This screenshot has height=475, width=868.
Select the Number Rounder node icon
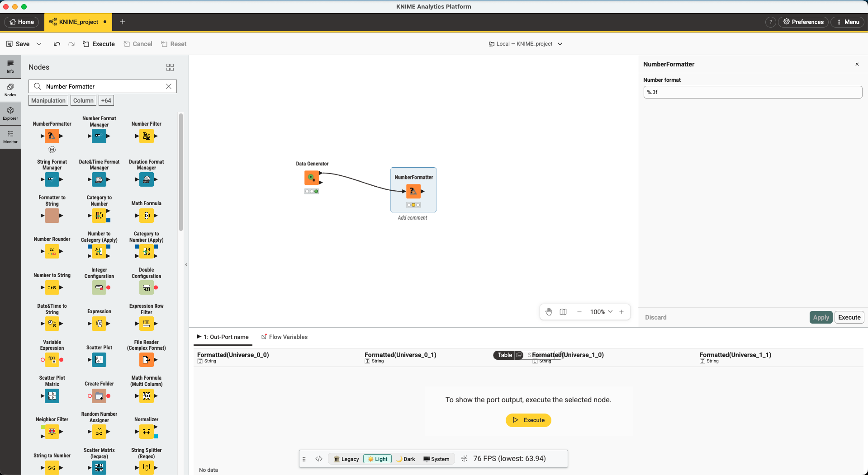52,251
